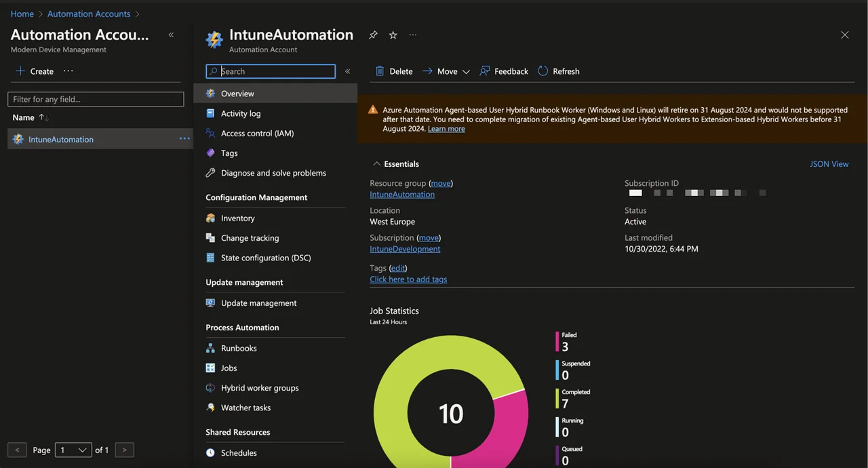Image resolution: width=868 pixels, height=468 pixels.
Task: Click the Access control (IAM) people icon
Action: point(210,133)
